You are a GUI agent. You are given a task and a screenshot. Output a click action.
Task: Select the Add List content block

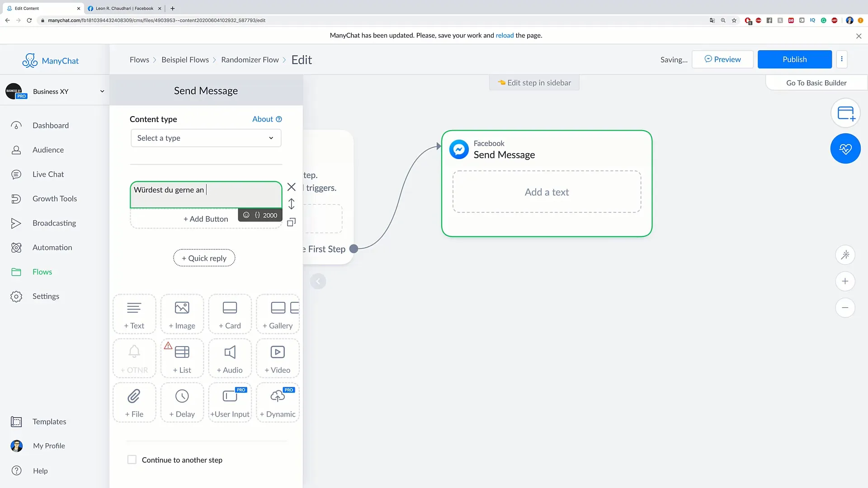[x=182, y=357]
